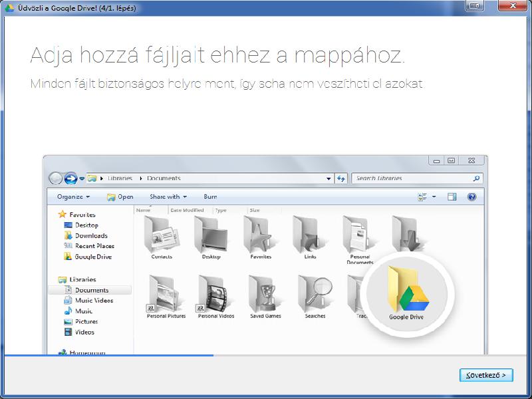The width and height of the screenshot is (532, 399).
Task: Click the maximize button of illustrated Explorer window
Action: click(x=452, y=160)
